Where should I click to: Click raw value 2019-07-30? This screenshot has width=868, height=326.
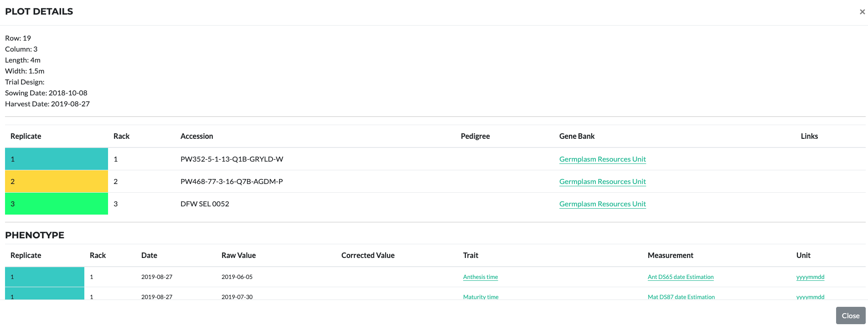point(237,297)
